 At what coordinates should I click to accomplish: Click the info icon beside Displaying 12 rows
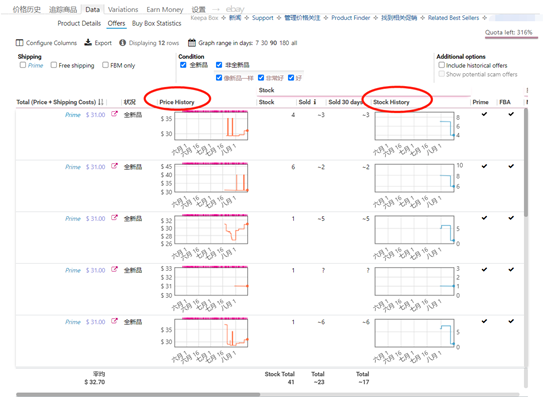coord(122,43)
